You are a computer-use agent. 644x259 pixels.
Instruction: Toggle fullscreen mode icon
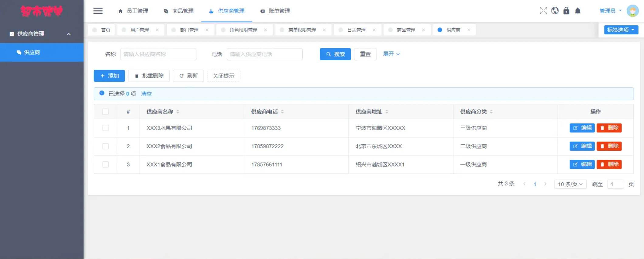[x=543, y=11]
